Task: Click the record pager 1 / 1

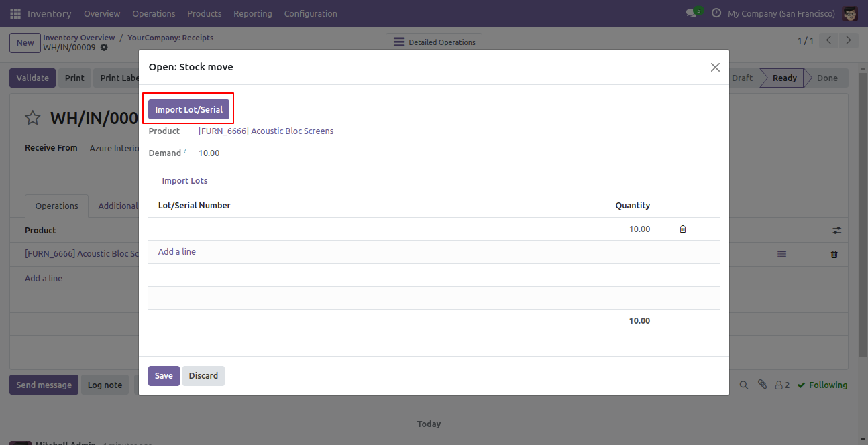Action: point(805,41)
